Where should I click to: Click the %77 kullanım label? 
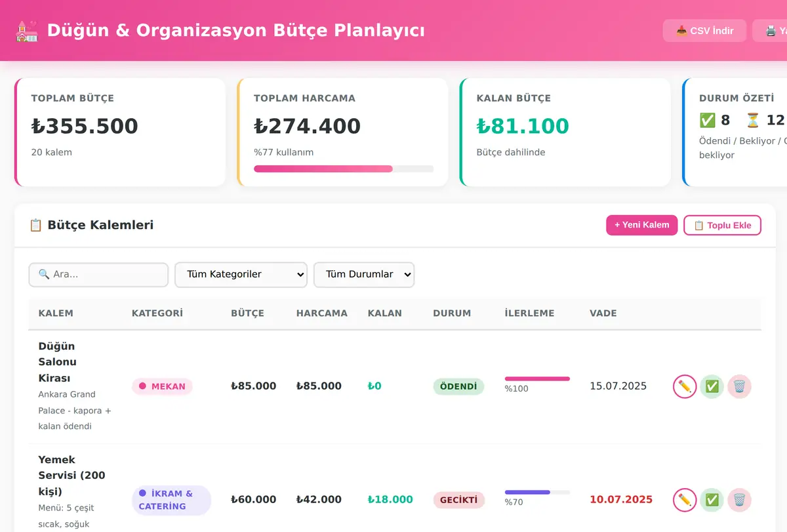coord(284,152)
